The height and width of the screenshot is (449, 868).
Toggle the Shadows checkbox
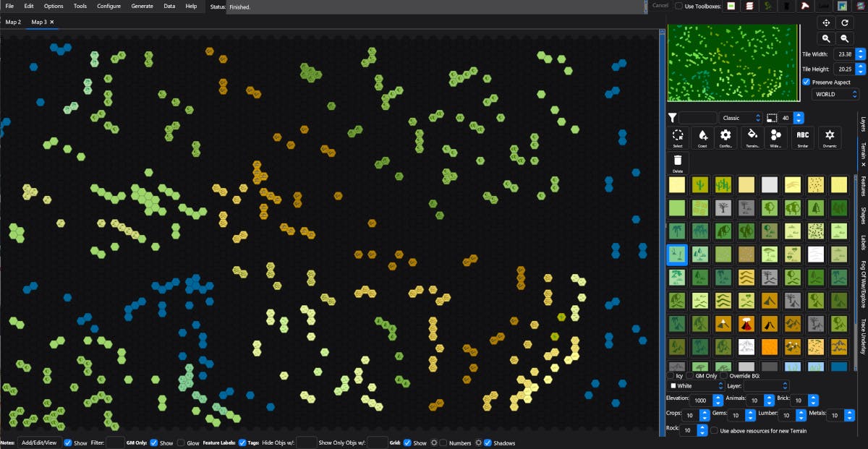(x=488, y=442)
